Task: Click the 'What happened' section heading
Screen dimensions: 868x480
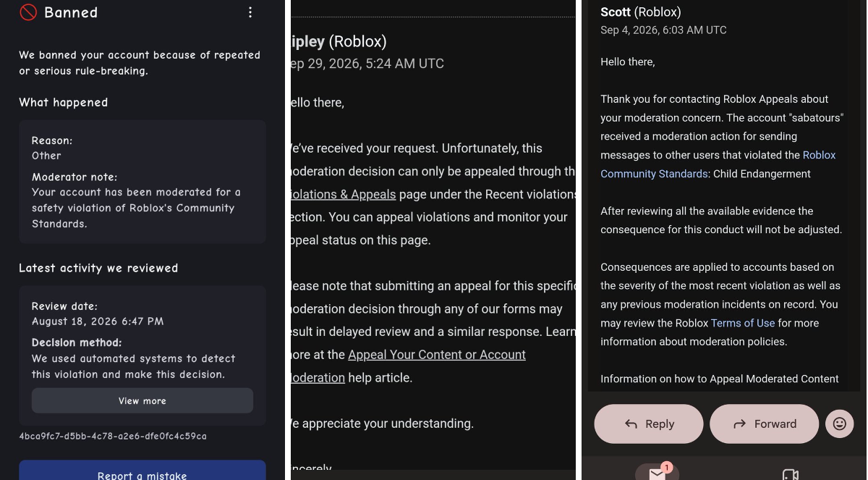Action: pos(64,102)
